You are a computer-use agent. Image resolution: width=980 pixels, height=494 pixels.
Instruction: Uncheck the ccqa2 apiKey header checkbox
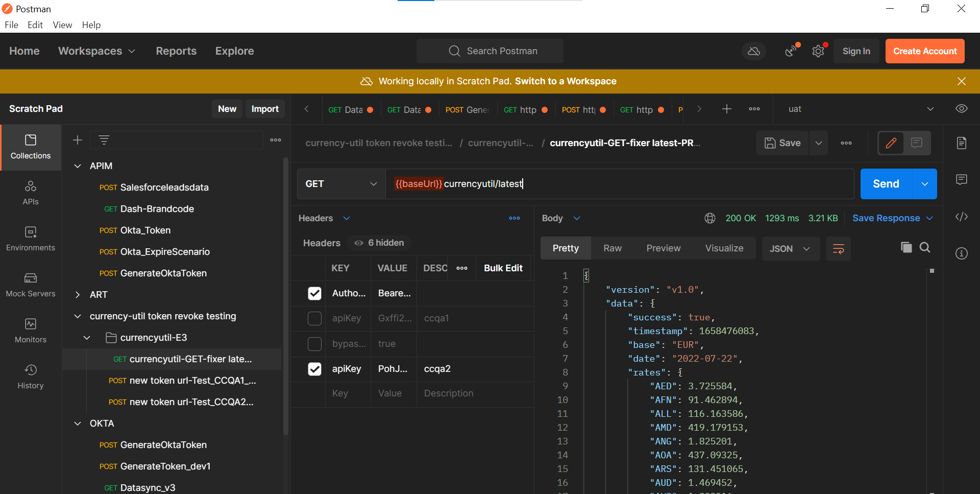point(315,369)
